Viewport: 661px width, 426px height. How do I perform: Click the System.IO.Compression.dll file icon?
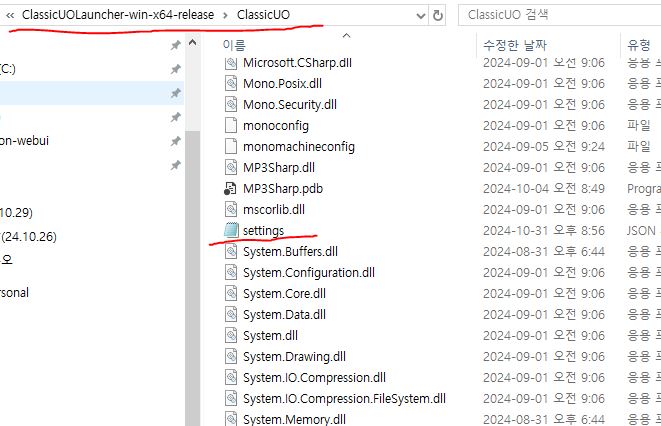point(231,378)
